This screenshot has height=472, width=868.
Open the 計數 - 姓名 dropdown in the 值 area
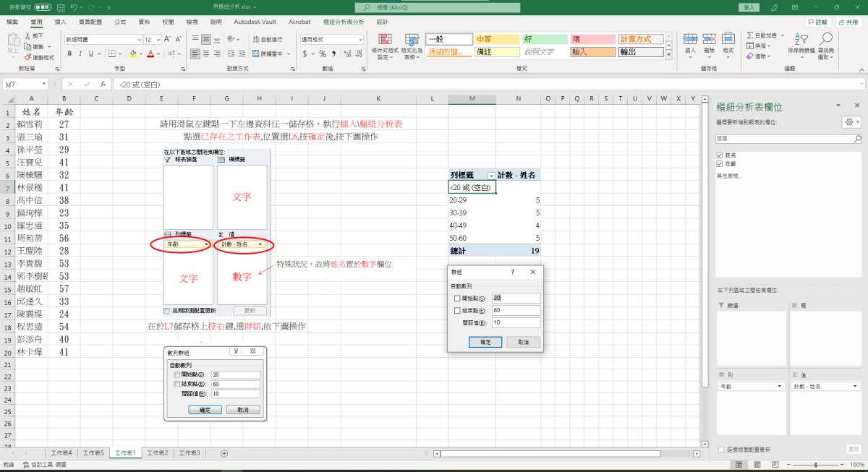tap(854, 387)
